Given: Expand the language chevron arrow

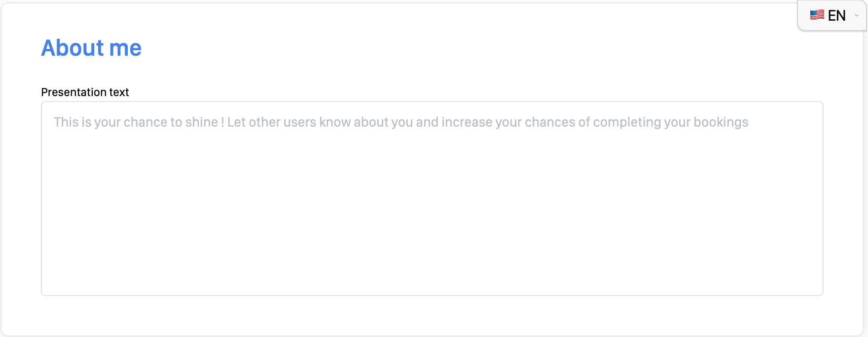Looking at the screenshot, I should click(857, 15).
